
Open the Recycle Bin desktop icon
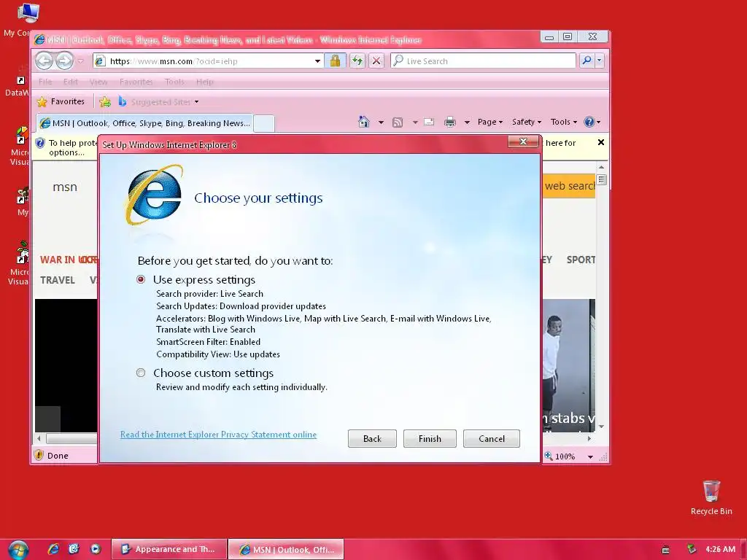pyautogui.click(x=711, y=498)
